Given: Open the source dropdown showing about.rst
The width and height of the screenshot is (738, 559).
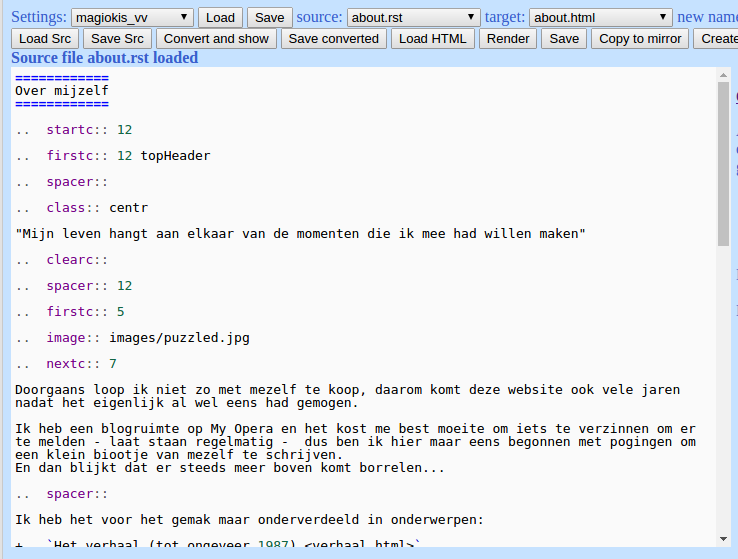Looking at the screenshot, I should click(413, 18).
